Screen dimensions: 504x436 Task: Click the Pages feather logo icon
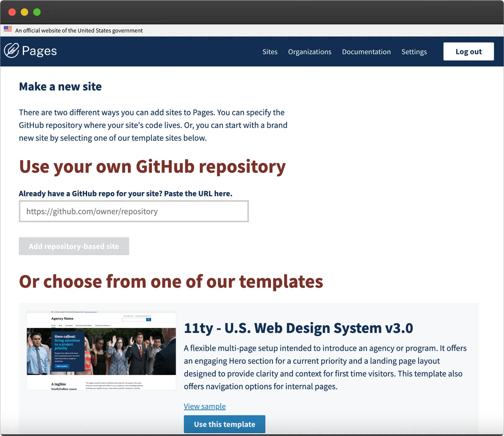[11, 50]
